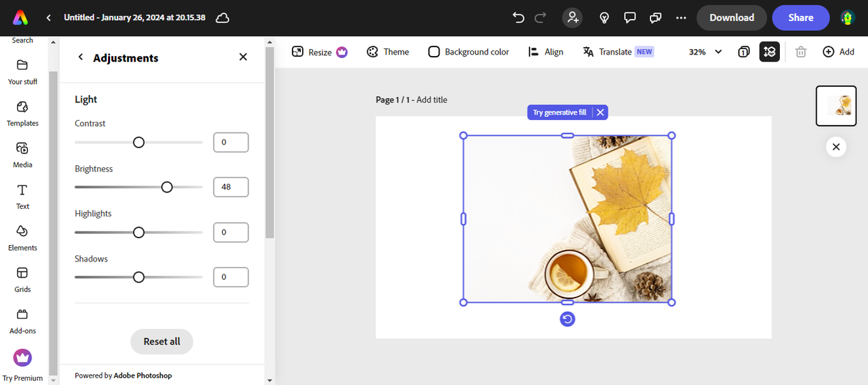Close the page thumbnail panel
The width and height of the screenshot is (868, 385).
(836, 147)
